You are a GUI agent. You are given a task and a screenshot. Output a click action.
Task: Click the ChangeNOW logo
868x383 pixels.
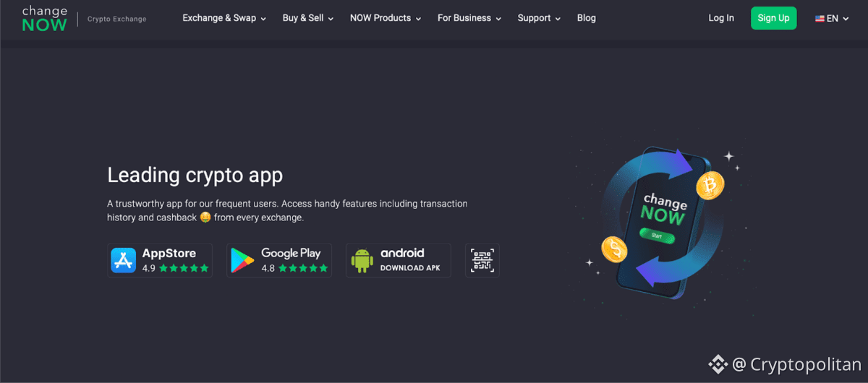point(44,19)
